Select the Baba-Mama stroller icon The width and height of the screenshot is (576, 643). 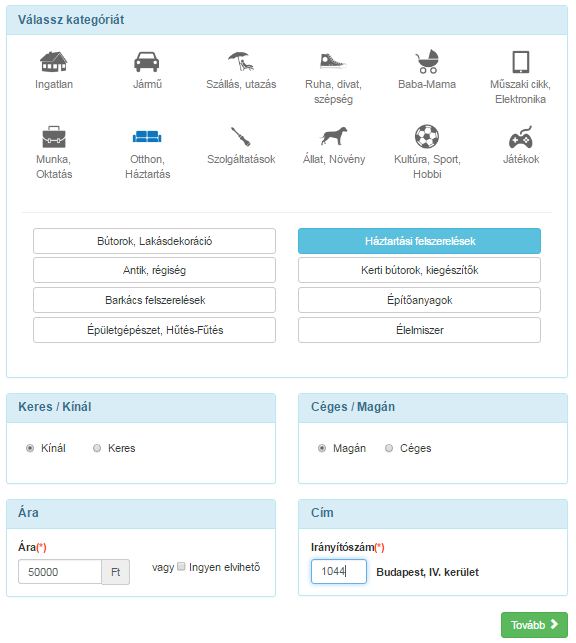pyautogui.click(x=427, y=61)
